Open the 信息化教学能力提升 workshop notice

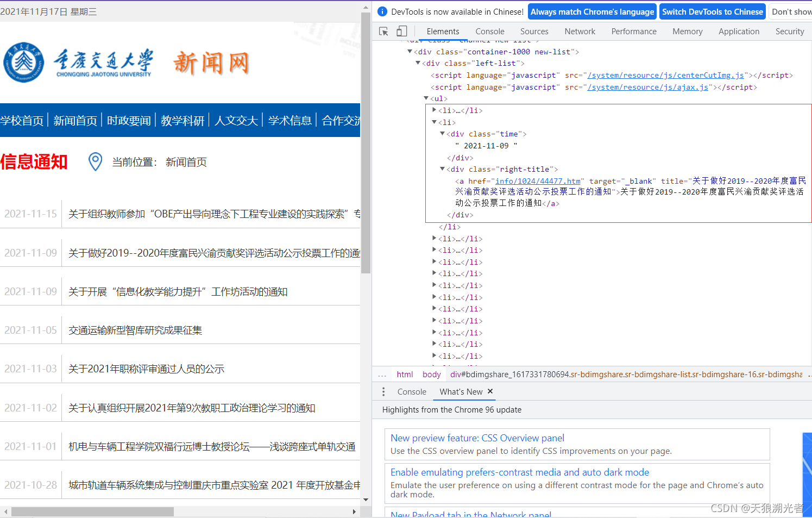(x=178, y=291)
